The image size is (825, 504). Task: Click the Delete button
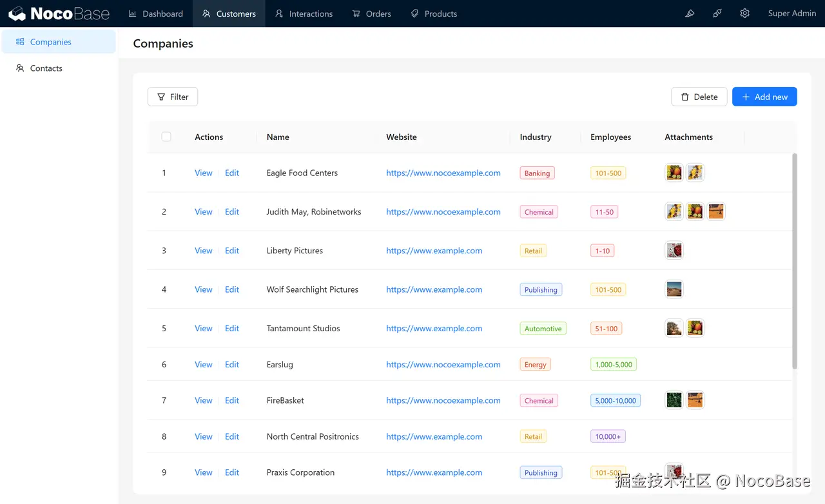pos(699,97)
